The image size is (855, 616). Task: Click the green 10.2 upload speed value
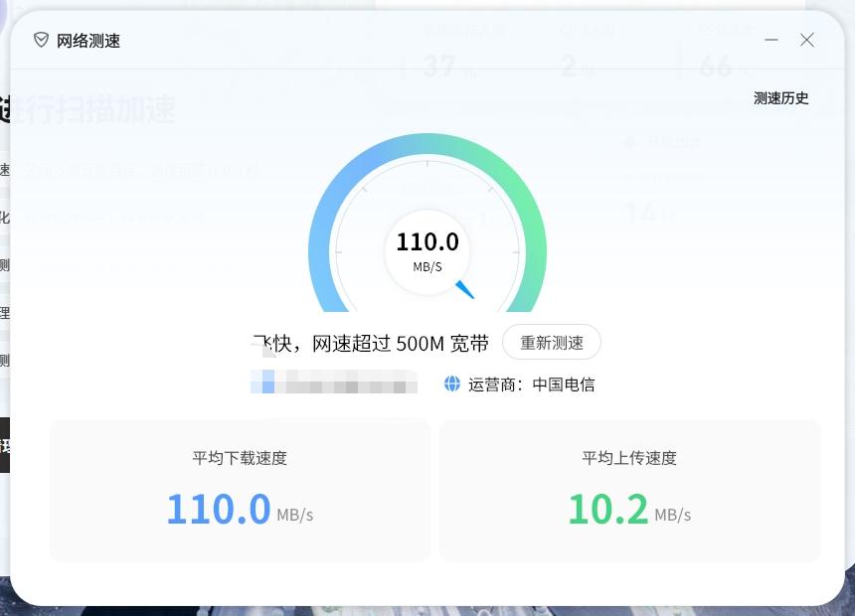[x=607, y=509]
